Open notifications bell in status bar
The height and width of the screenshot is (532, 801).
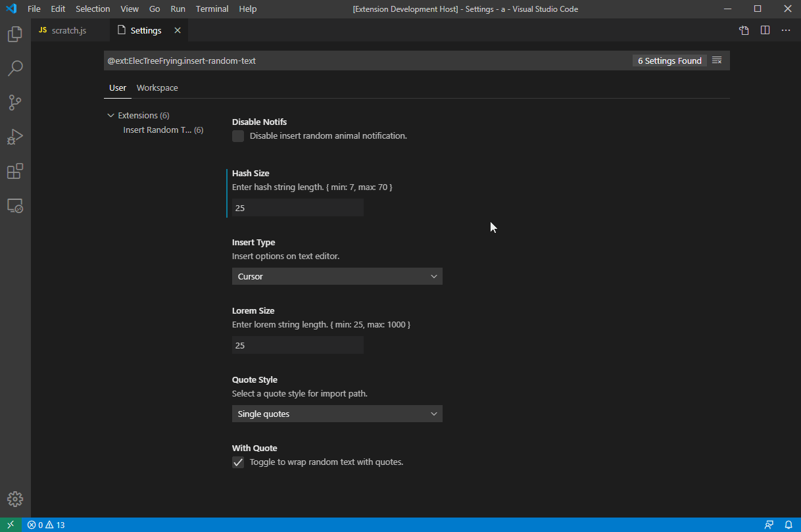click(789, 525)
